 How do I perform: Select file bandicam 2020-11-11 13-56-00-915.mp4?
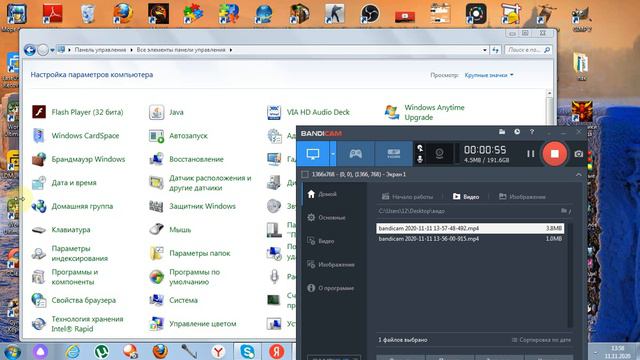pos(470,239)
